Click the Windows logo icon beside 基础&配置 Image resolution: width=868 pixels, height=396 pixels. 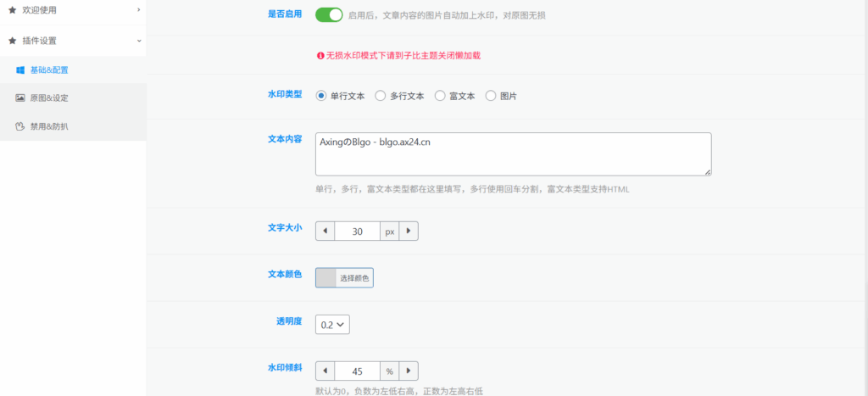(20, 70)
